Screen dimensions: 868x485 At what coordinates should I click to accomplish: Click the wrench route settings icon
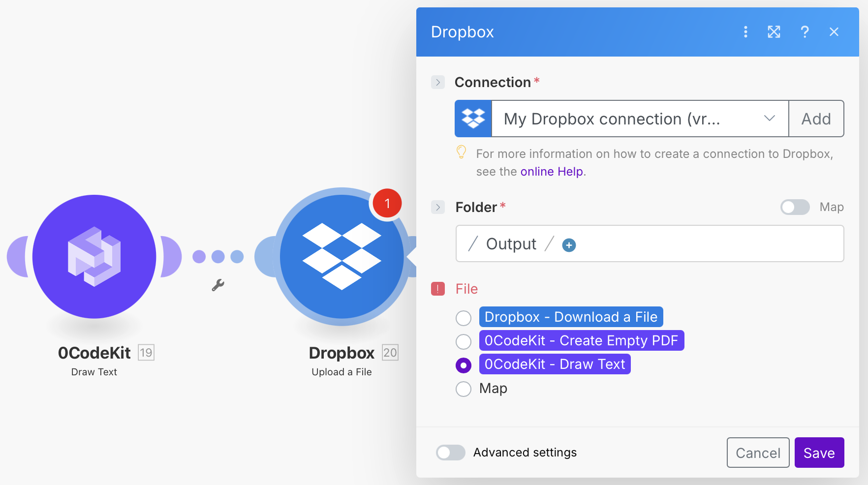point(218,285)
